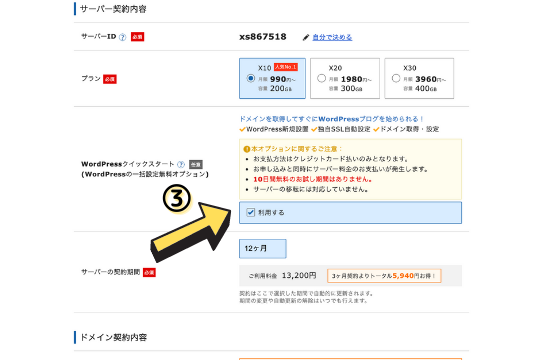542x360 pixels.
Task: Open 自分で決める link
Action: (x=332, y=37)
